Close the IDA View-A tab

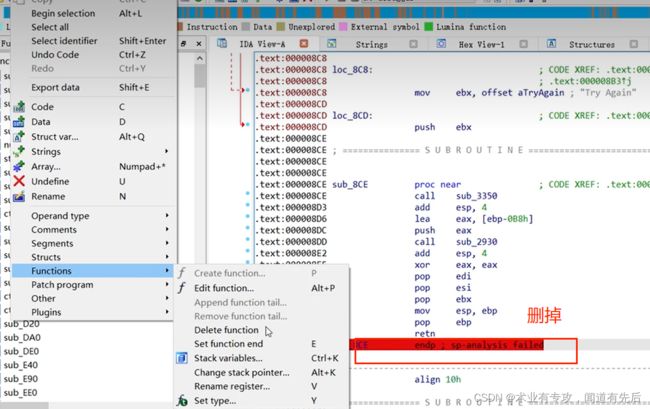[304, 44]
